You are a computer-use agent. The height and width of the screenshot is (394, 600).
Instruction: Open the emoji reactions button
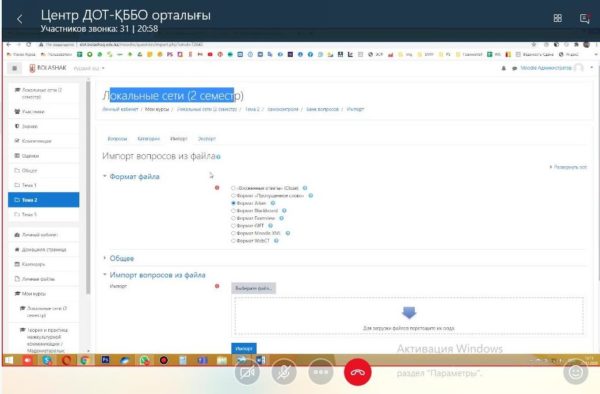click(576, 372)
